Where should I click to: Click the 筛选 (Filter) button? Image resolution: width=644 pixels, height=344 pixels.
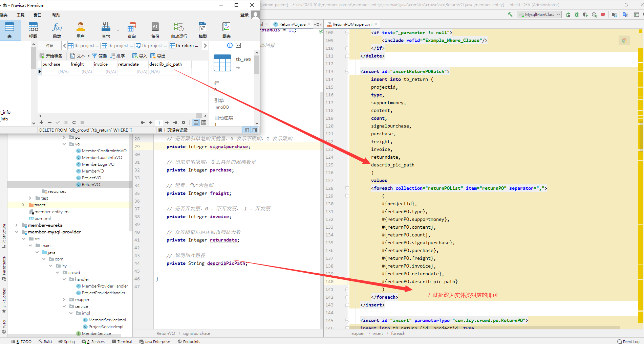click(x=99, y=56)
